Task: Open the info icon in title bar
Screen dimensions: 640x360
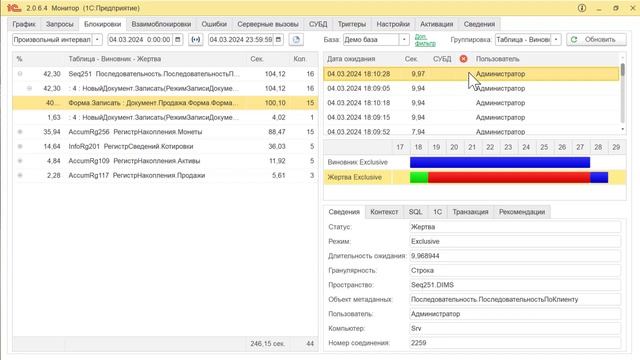Action: click(582, 8)
